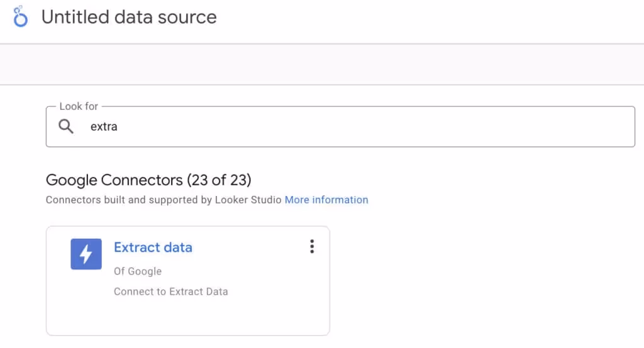
Task: Click the Of Google text
Action: [x=138, y=271]
